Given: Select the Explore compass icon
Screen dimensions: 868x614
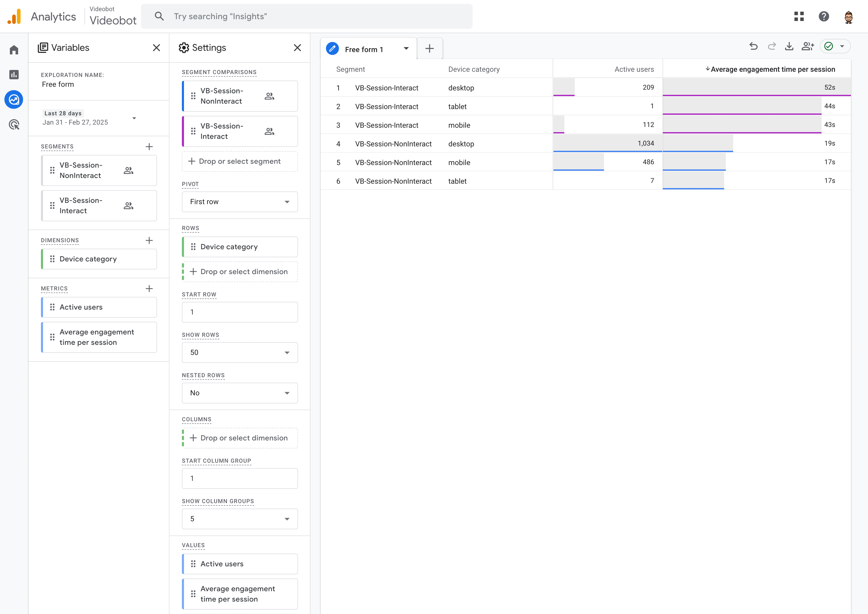Looking at the screenshot, I should coord(14,99).
